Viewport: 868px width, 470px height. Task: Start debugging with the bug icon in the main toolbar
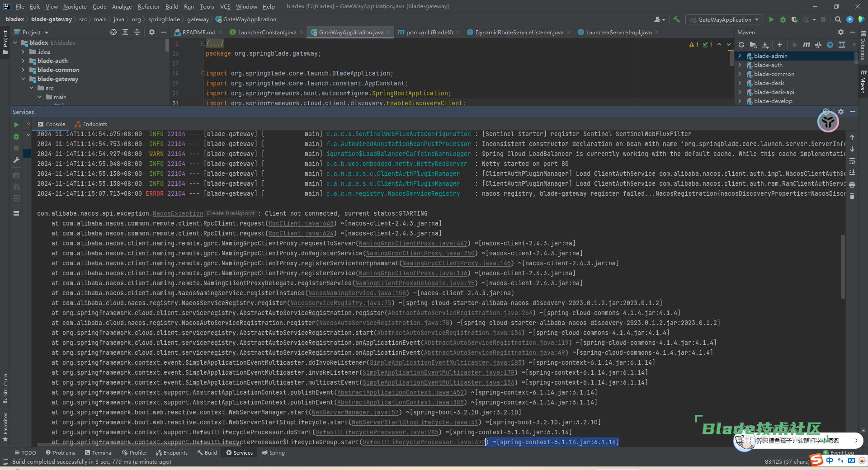pos(783,19)
